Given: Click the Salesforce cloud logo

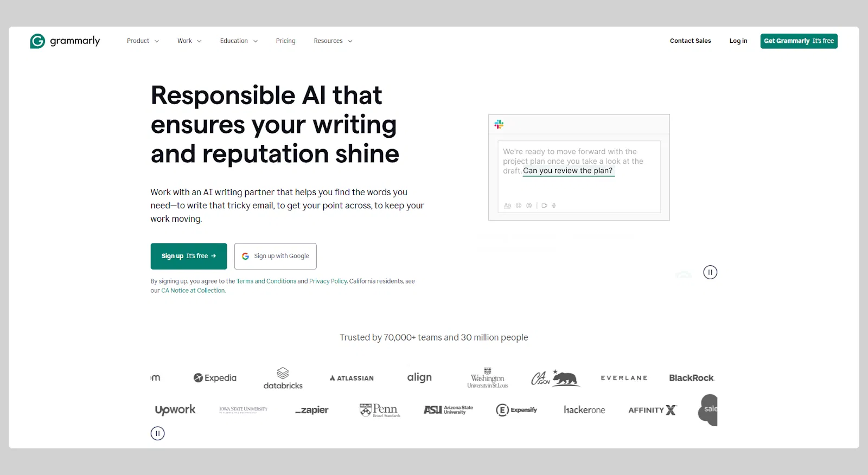Looking at the screenshot, I should pyautogui.click(x=708, y=410).
